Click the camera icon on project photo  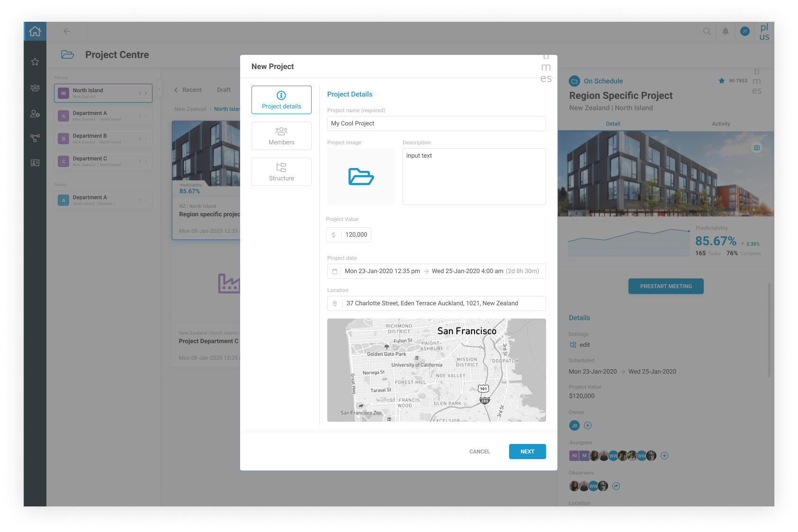click(756, 148)
